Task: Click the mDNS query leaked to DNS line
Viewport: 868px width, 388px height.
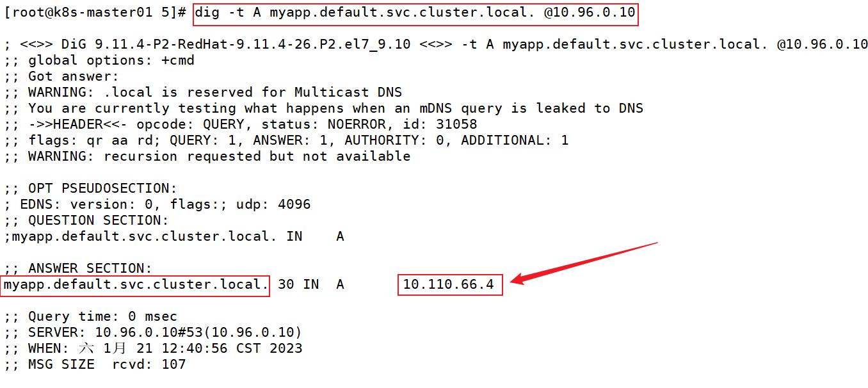Action: point(323,108)
